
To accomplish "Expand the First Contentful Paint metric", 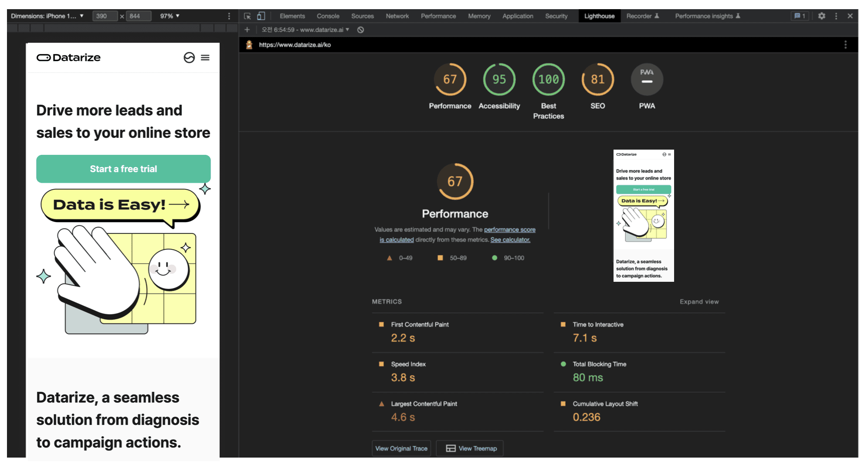I will (458, 332).
